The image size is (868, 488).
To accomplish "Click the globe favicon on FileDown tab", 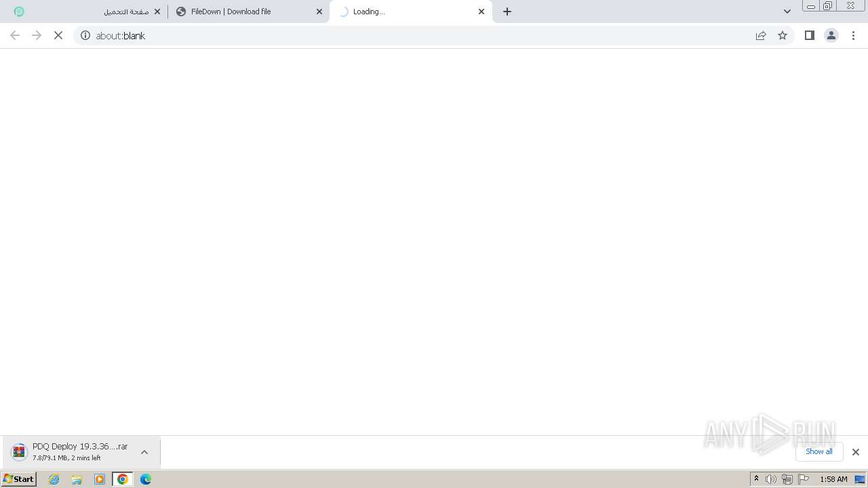I will coord(181,12).
